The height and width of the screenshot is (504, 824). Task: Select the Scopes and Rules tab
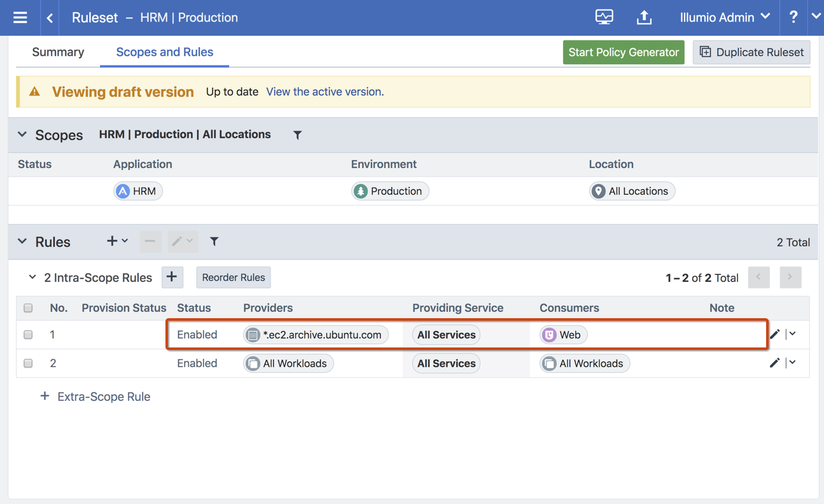165,52
